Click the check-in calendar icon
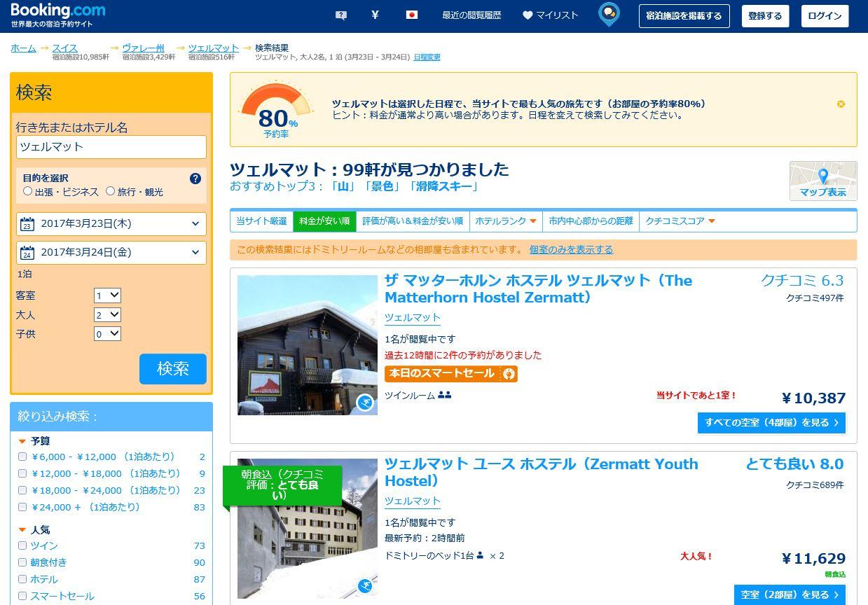The height and width of the screenshot is (605, 868). (x=27, y=224)
